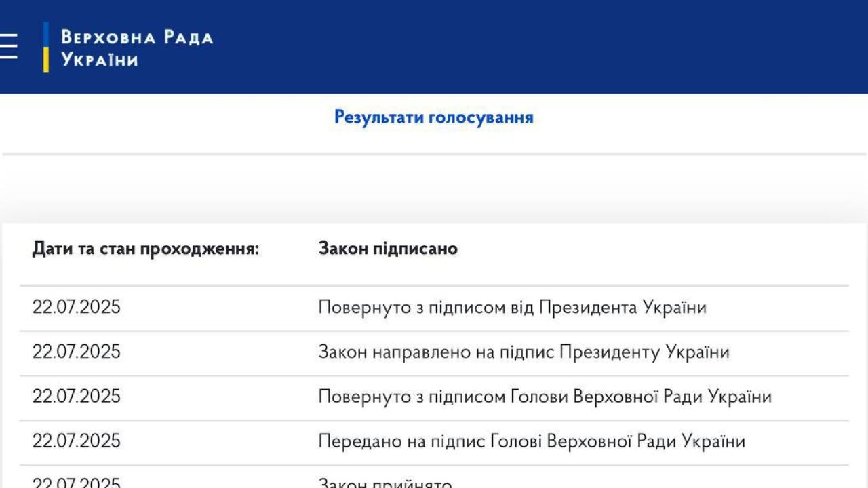Click the word України in the header logo
Screen dimensions: 868x488
100,60
